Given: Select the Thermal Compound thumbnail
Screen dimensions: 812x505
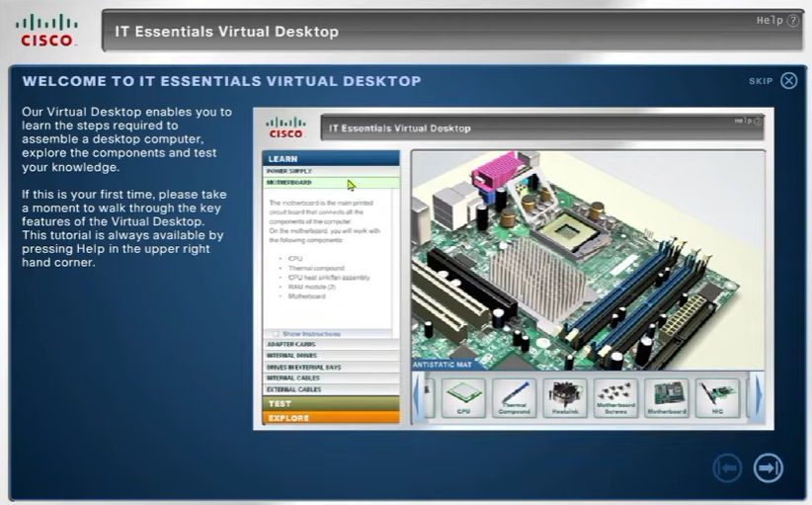Looking at the screenshot, I should click(515, 398).
